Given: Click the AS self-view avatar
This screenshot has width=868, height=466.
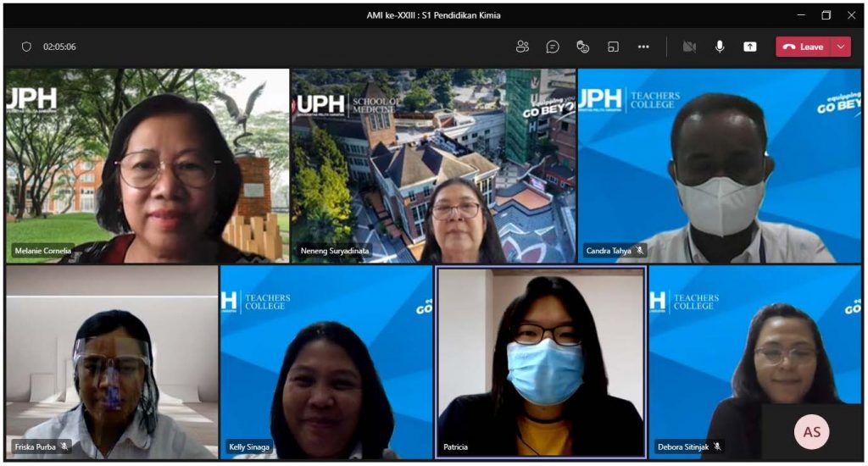Looking at the screenshot, I should pos(811,432).
